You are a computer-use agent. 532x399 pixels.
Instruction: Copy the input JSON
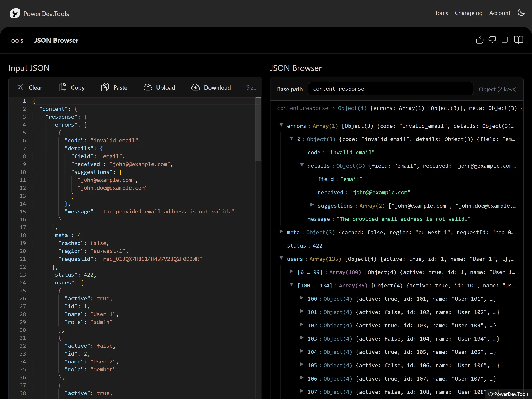pyautogui.click(x=71, y=87)
